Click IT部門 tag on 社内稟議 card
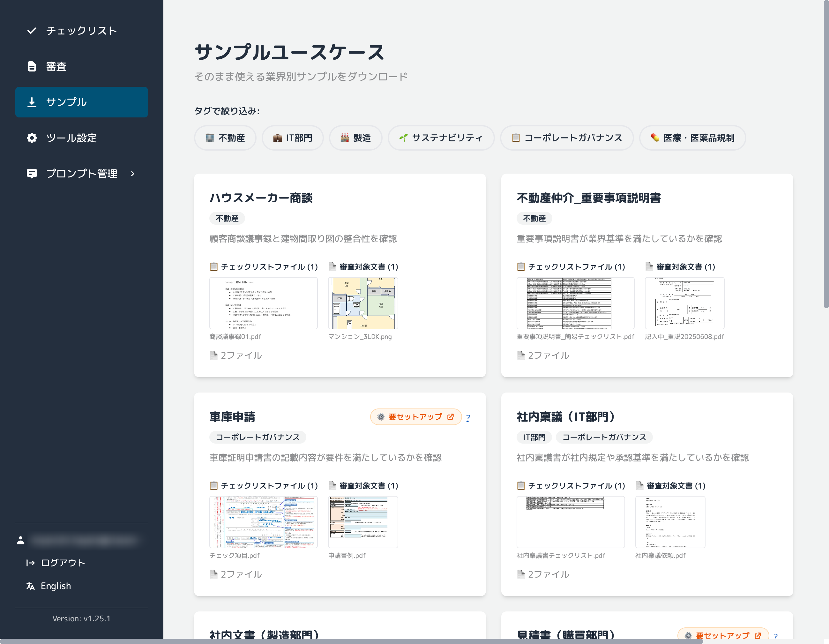Viewport: 829px width, 644px height. pos(534,437)
